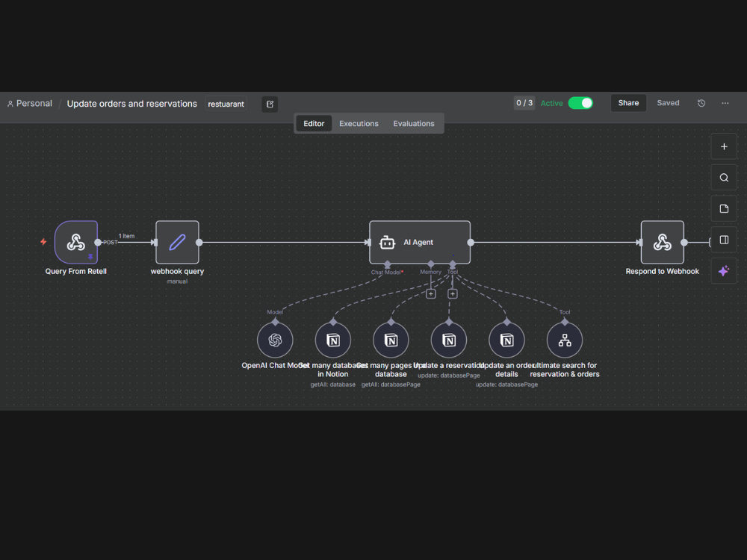
Task: Open the Update a reservation Notion node
Action: 449,340
